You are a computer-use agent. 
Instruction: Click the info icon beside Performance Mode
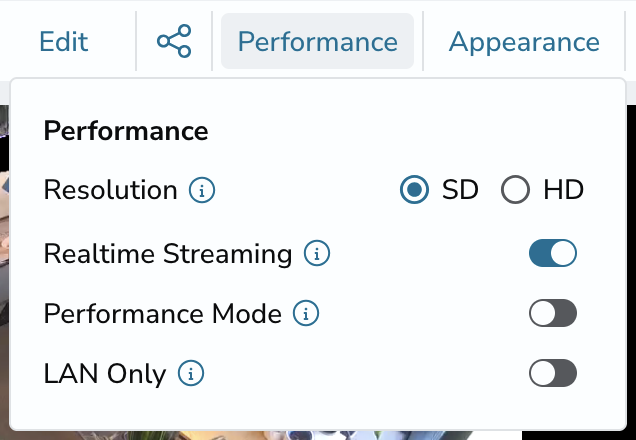[x=306, y=313]
